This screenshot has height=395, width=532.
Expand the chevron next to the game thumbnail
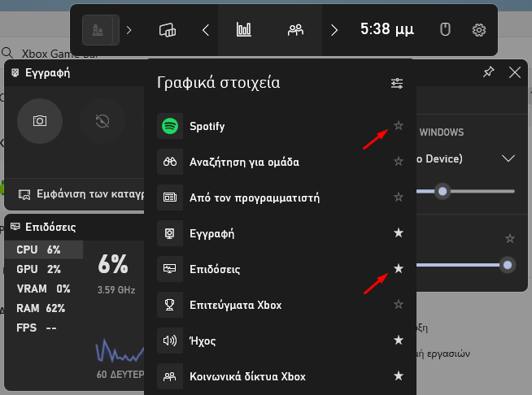129,30
